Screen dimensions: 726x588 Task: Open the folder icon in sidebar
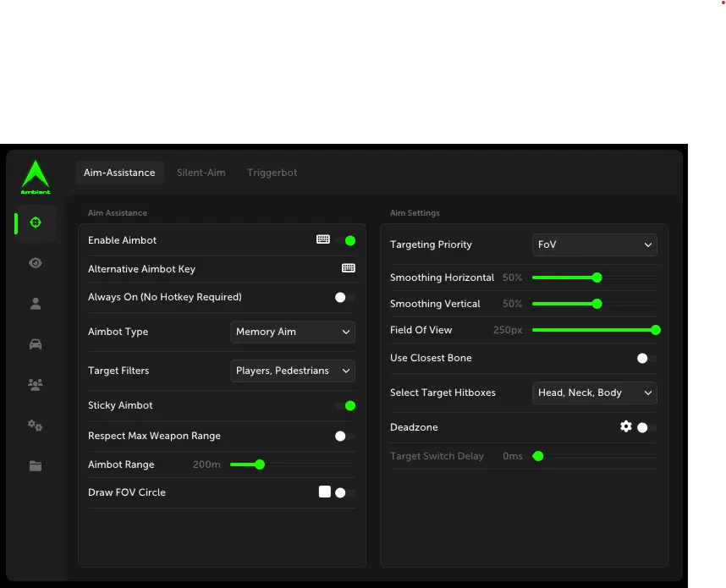tap(36, 466)
